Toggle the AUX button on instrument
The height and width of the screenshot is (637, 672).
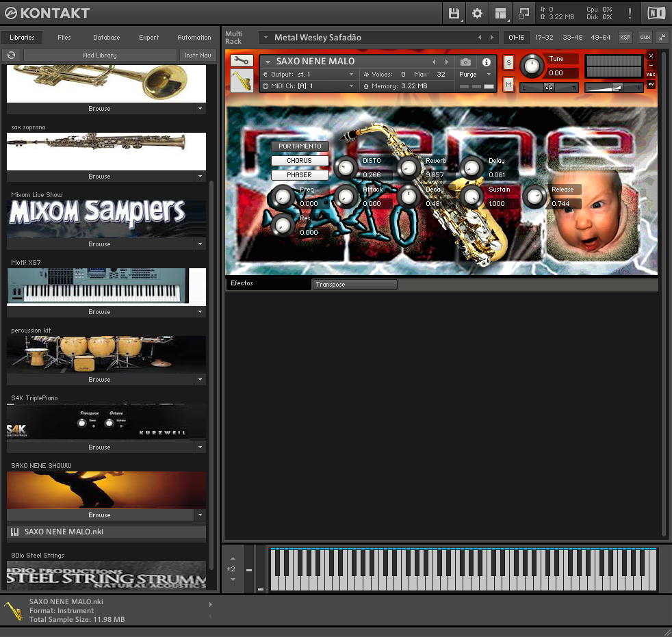click(x=651, y=75)
